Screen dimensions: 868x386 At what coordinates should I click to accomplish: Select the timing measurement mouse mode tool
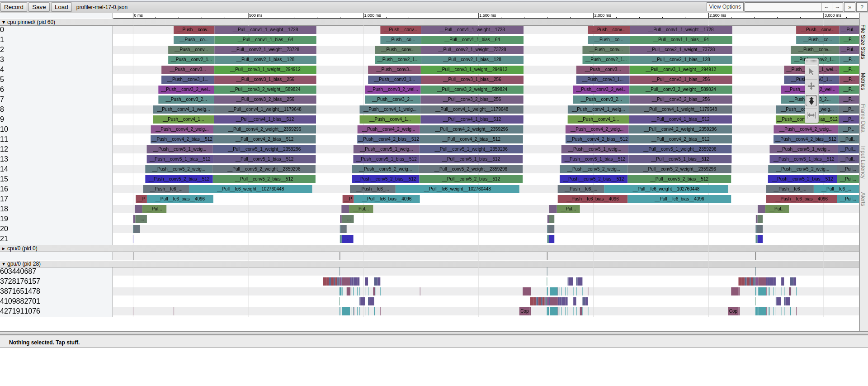(811, 115)
